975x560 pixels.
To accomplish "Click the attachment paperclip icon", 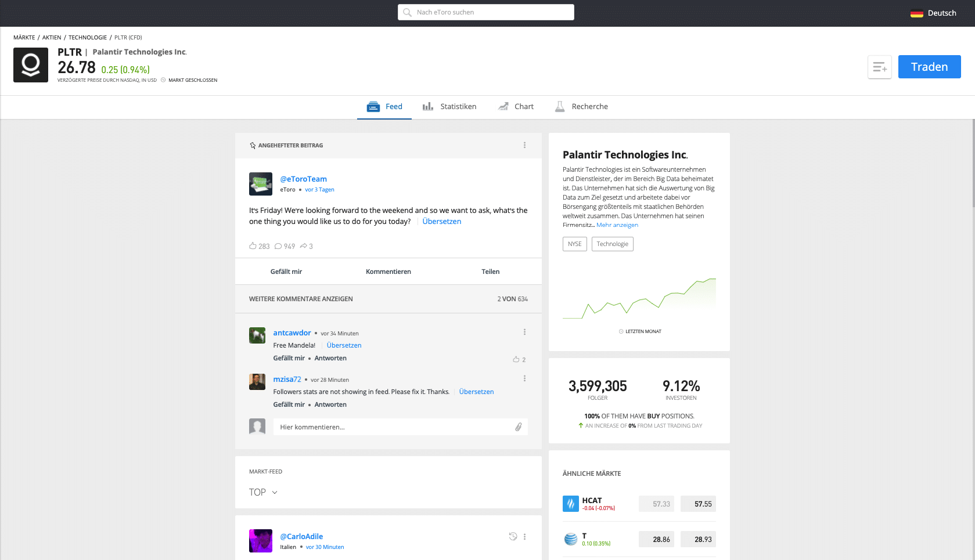I will [x=519, y=427].
